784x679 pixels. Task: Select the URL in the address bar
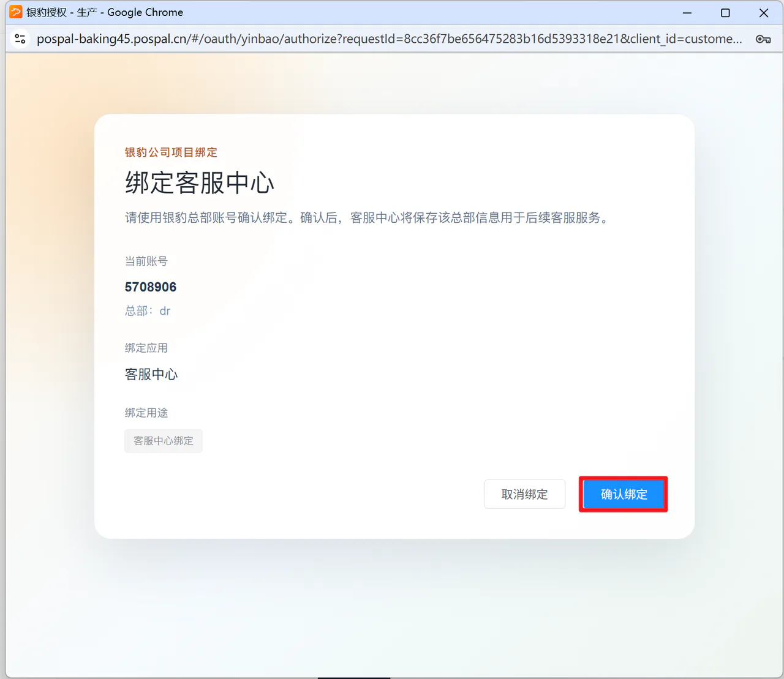[389, 39]
